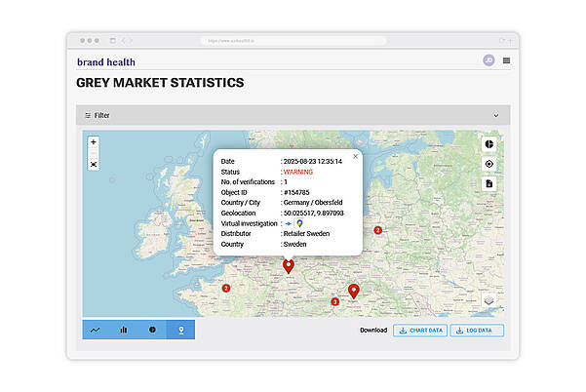Click the JD user avatar
The width and height of the screenshot is (586, 392).
[x=488, y=60]
